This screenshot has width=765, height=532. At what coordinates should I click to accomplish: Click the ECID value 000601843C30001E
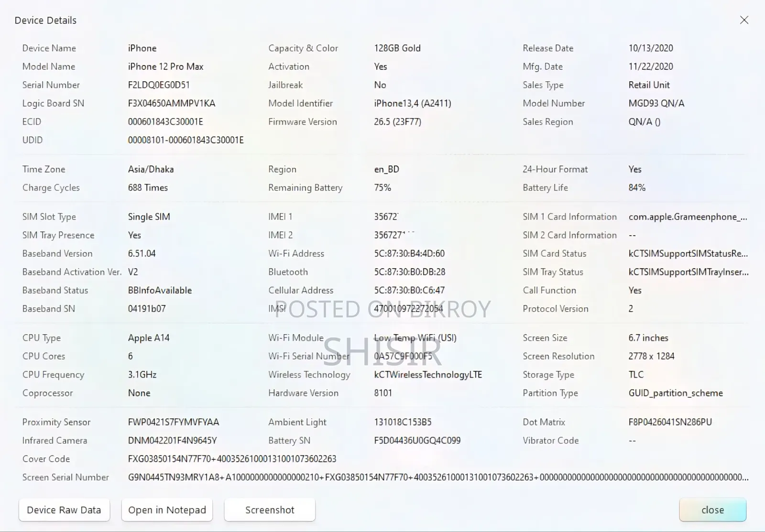pos(165,122)
